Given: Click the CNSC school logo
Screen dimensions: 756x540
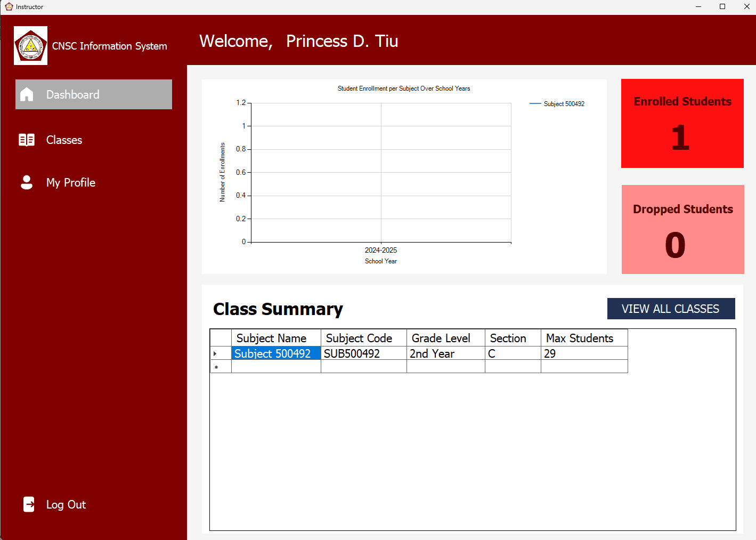Looking at the screenshot, I should [30, 46].
